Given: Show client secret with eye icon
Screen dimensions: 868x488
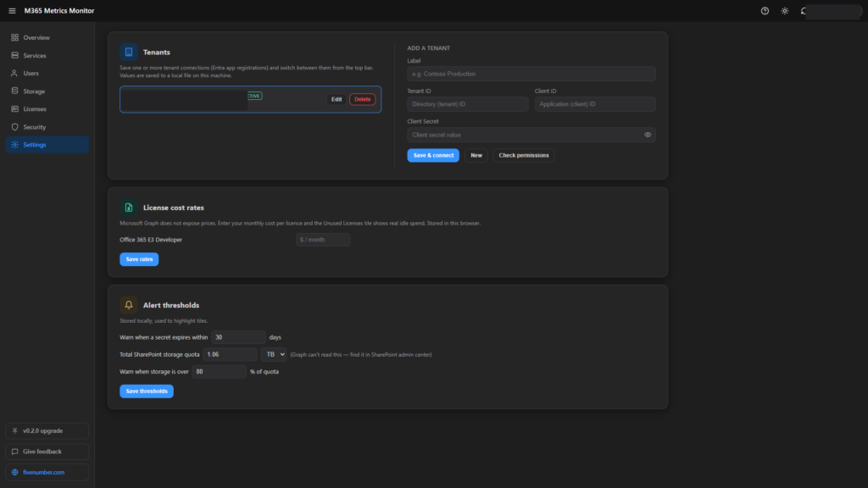Looking at the screenshot, I should coord(647,135).
